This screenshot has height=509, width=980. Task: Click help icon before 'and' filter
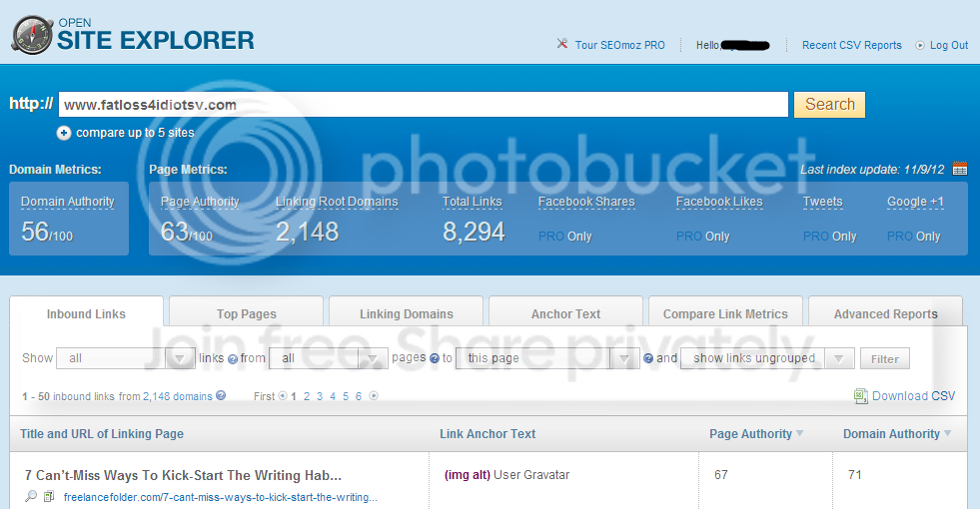click(648, 358)
